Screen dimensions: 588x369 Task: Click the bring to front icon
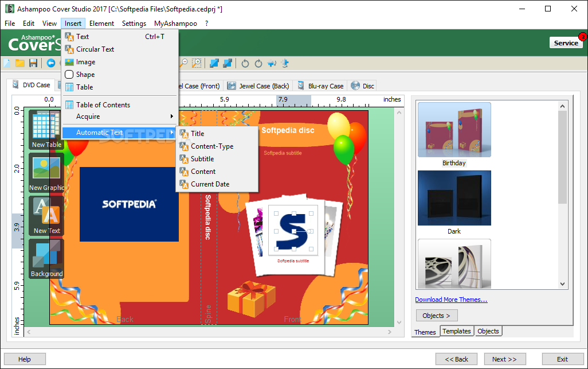[x=214, y=63]
